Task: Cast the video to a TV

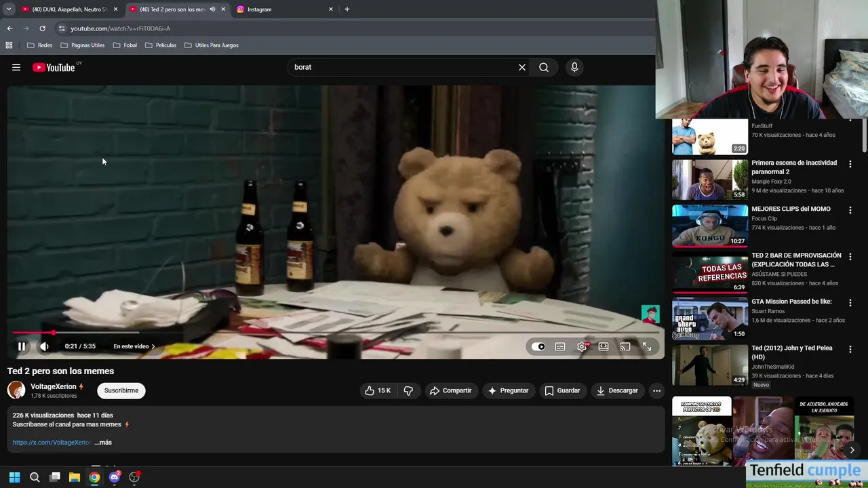Action: point(625,346)
